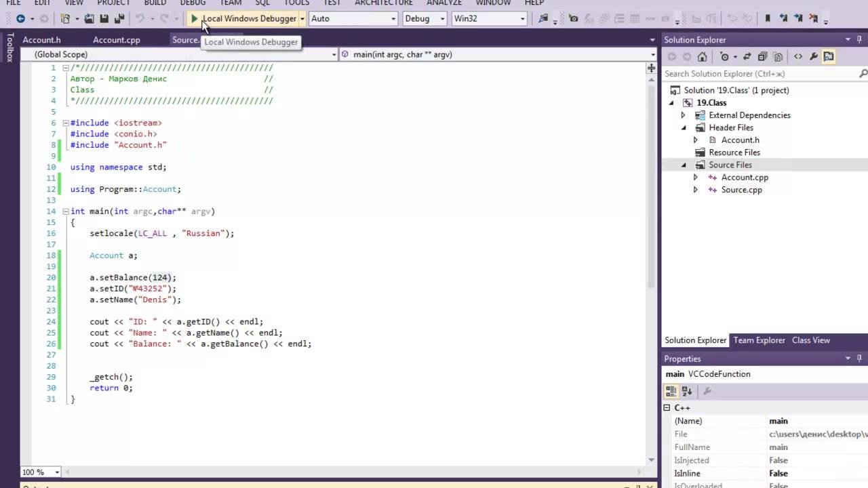Toggle Show All Files in Solution Explorer

tap(778, 57)
